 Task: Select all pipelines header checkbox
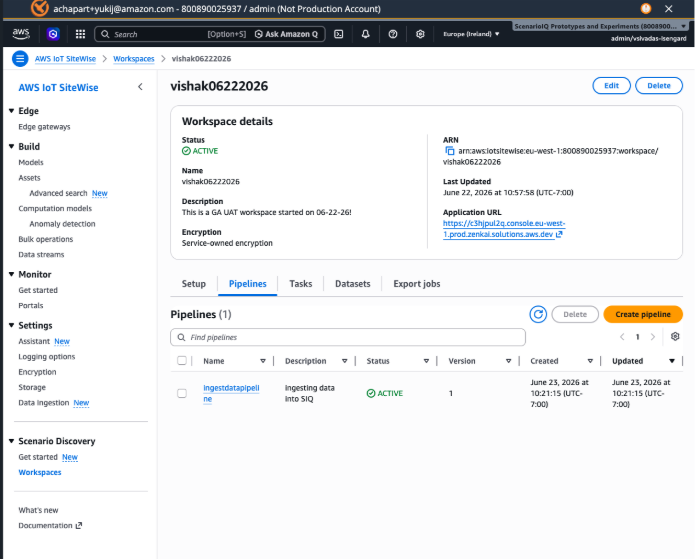click(182, 361)
